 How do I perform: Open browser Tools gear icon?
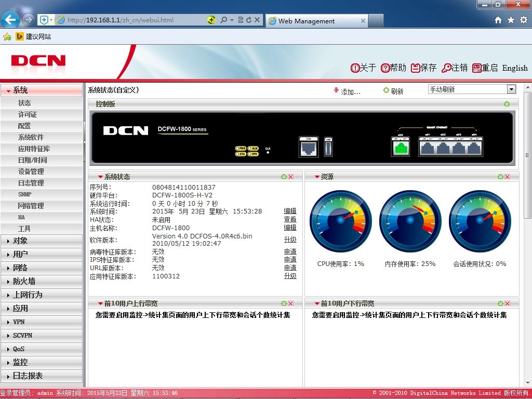coord(524,20)
